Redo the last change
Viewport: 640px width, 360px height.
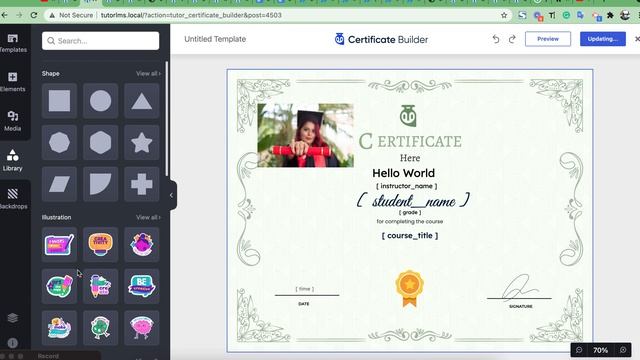point(512,39)
